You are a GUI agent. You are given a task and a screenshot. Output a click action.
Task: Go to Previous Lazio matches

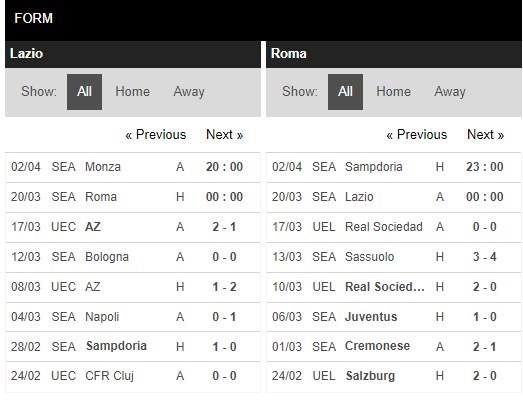[x=155, y=135]
